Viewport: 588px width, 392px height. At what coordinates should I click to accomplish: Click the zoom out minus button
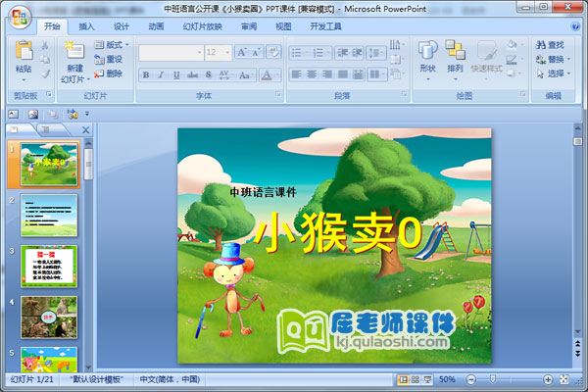471,379
